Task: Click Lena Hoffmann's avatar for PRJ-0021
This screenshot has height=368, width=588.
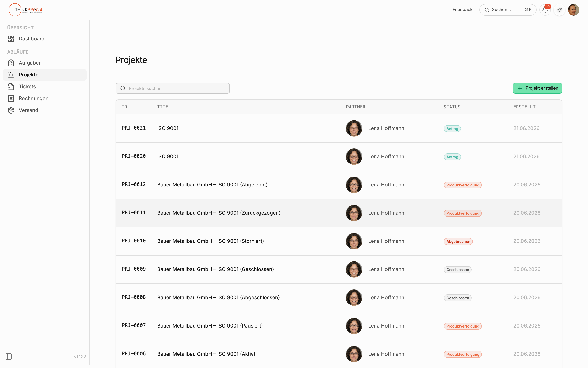Action: pyautogui.click(x=354, y=128)
